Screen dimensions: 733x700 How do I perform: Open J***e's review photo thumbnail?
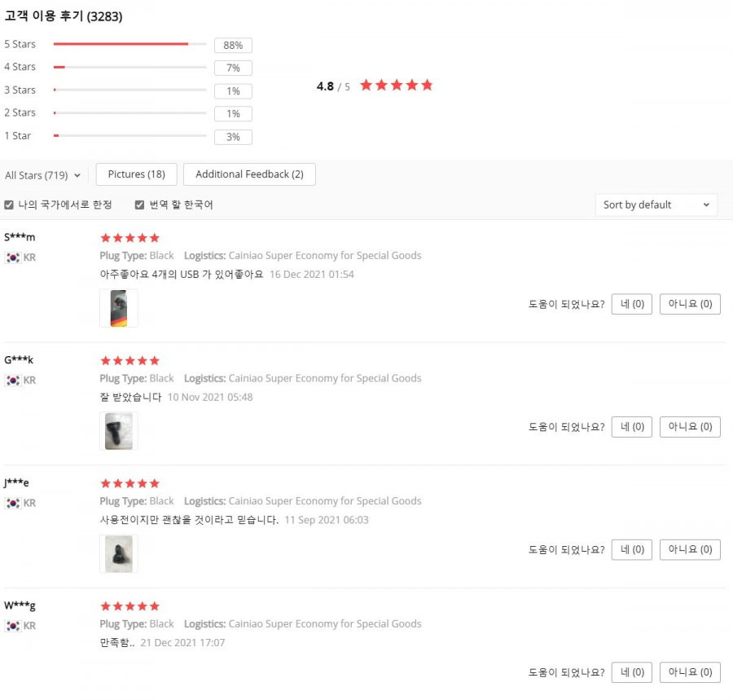click(119, 553)
